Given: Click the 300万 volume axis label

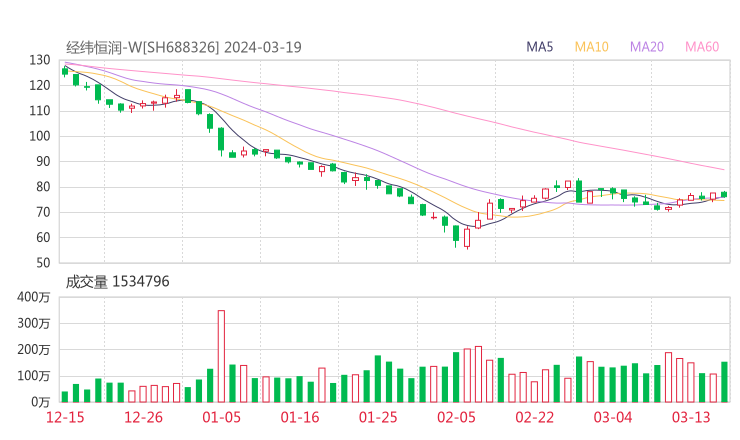Looking at the screenshot, I should click(x=33, y=324).
